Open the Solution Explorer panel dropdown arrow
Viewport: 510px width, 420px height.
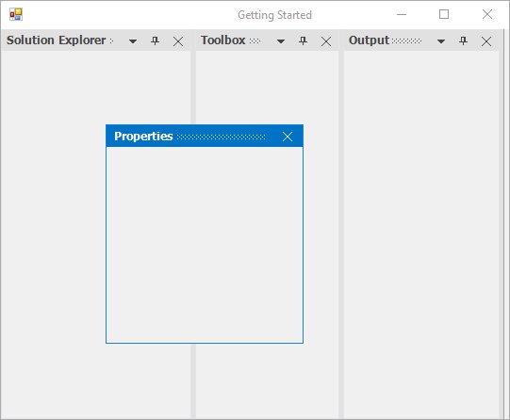133,41
